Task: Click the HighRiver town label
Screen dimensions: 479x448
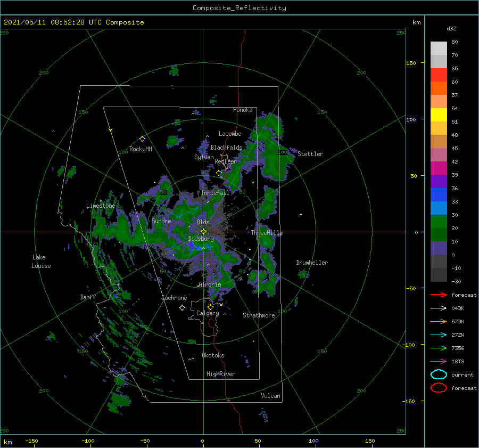Action: click(221, 374)
